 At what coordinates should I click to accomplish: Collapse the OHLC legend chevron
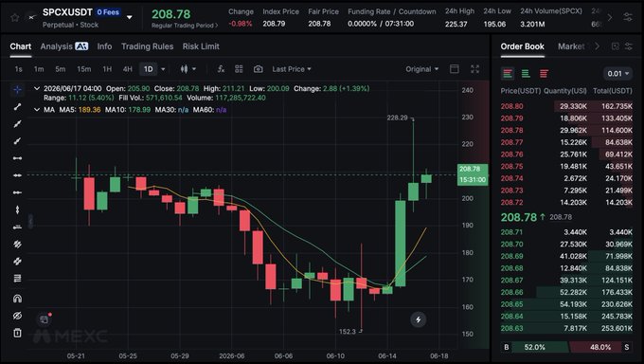pyautogui.click(x=37, y=88)
